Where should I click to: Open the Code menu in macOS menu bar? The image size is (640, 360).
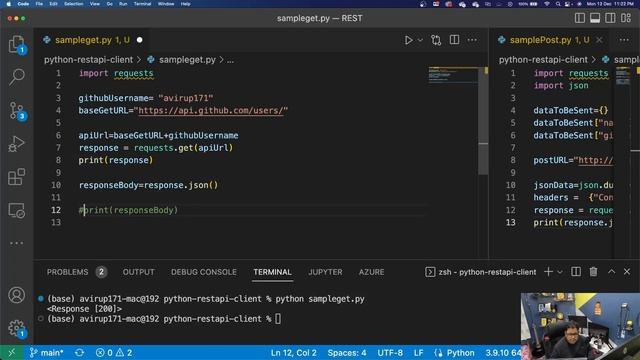23,4
